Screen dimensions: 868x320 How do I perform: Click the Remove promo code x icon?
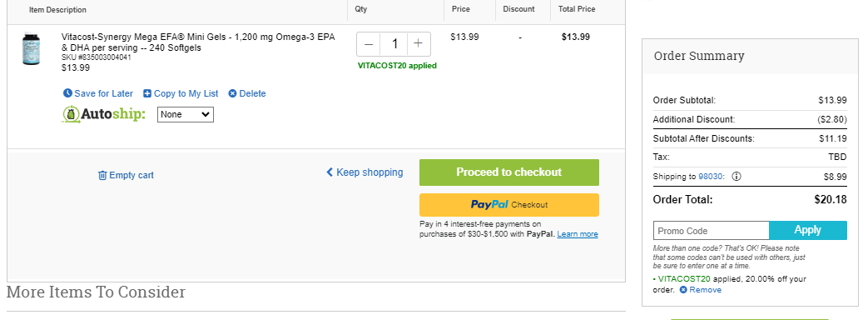click(683, 289)
